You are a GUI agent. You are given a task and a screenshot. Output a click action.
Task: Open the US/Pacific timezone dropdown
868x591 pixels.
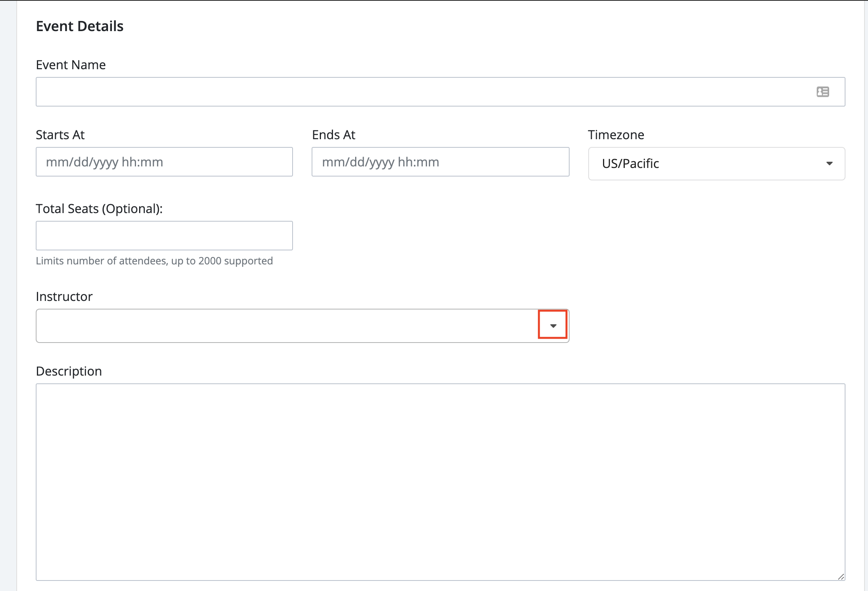point(699,164)
